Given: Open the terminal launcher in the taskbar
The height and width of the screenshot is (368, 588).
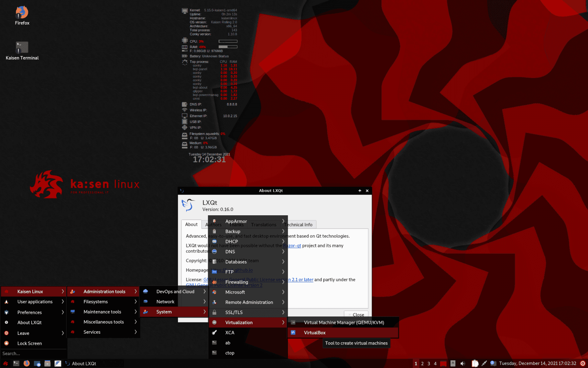Looking at the screenshot, I should (x=16, y=363).
